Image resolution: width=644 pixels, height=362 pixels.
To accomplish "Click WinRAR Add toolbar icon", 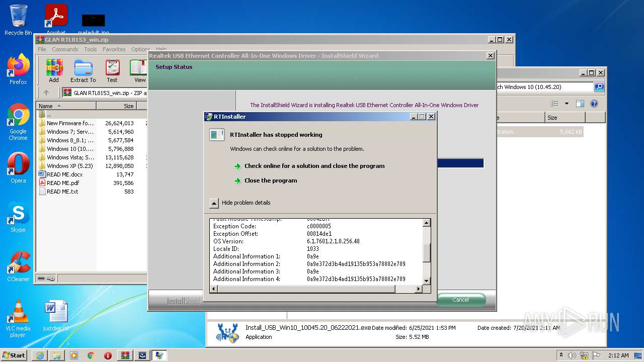I will (x=54, y=71).
